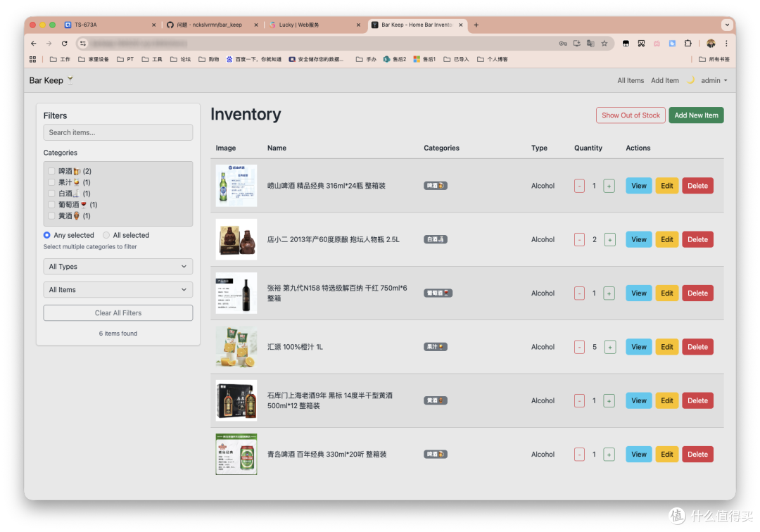Image resolution: width=760 pixels, height=532 pixels.
Task: Click the 葡萄酒 category badge
Action: (438, 293)
